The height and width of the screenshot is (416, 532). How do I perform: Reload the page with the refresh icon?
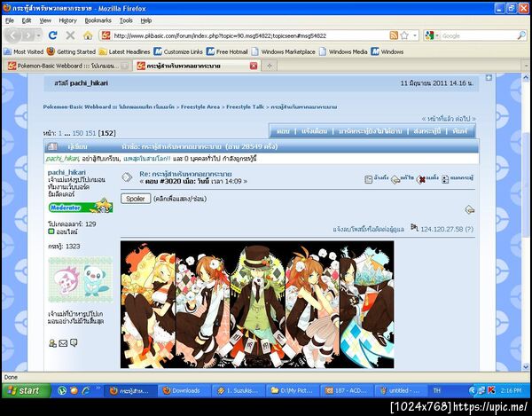(x=52, y=35)
